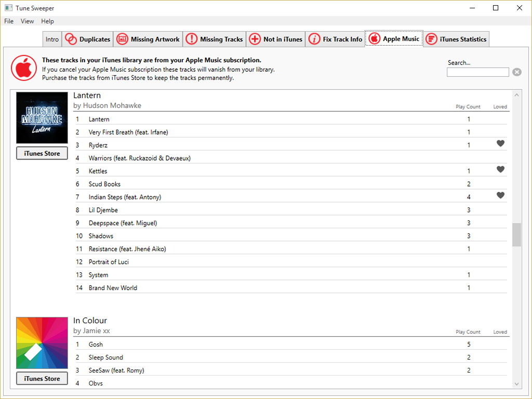This screenshot has width=532, height=399.
Task: Open the Missing Tracks tab
Action: 215,39
